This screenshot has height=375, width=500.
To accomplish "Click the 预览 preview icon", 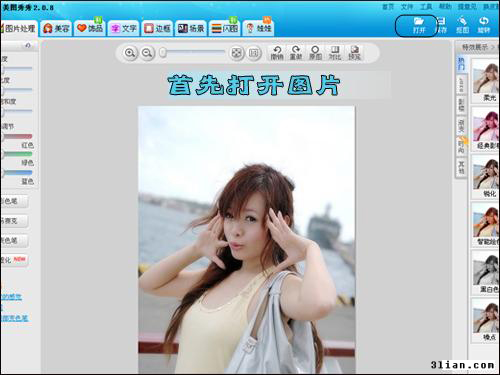I will pyautogui.click(x=354, y=53).
